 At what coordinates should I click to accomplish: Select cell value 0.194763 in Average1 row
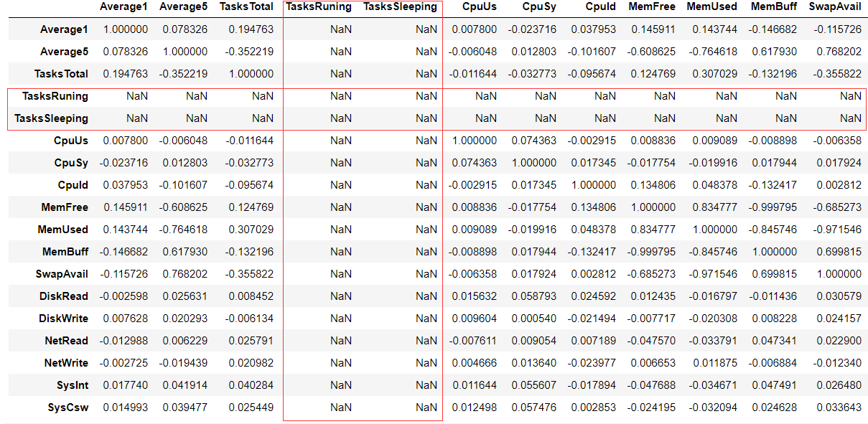pyautogui.click(x=251, y=29)
